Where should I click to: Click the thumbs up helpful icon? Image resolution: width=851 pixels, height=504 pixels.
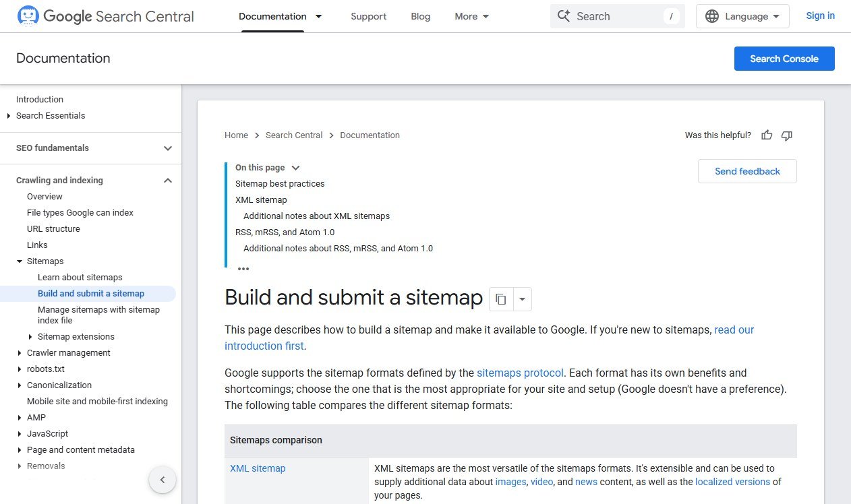point(767,135)
